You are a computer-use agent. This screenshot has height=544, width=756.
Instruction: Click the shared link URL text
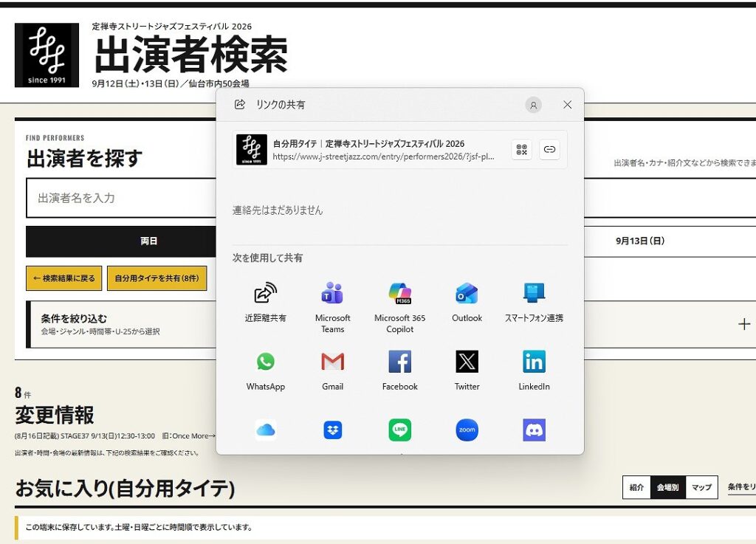click(x=383, y=156)
